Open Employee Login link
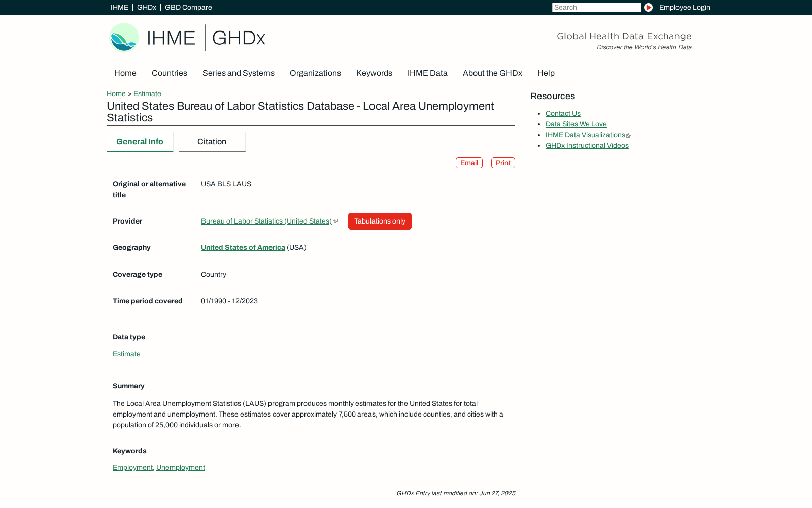The height and width of the screenshot is (508, 812). 685,7
